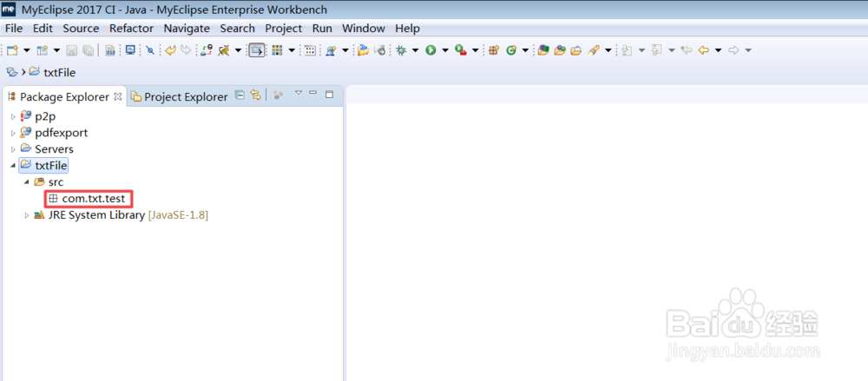Click the color palette window icon

click(x=311, y=50)
